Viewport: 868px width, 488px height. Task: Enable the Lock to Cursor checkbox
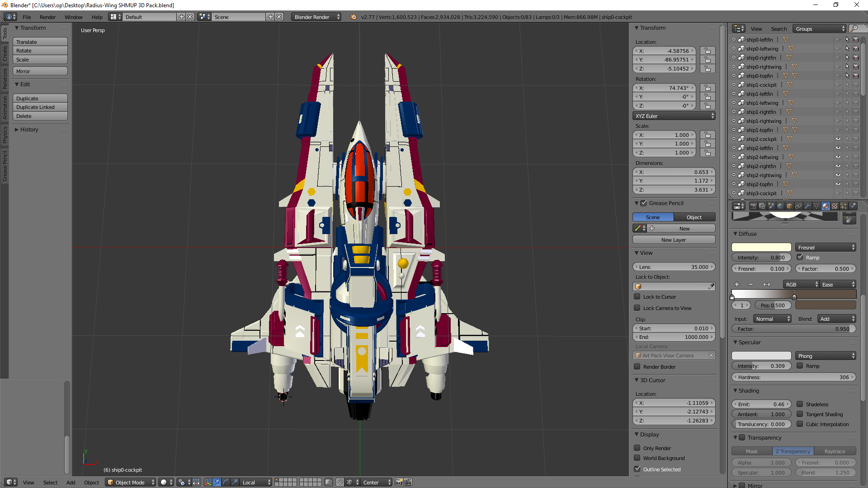coord(637,297)
